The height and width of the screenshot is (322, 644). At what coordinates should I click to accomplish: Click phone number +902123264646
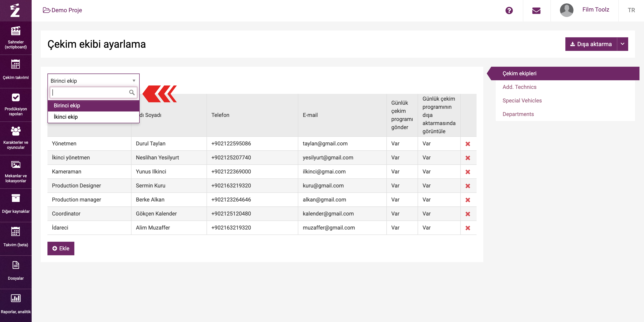tap(231, 199)
